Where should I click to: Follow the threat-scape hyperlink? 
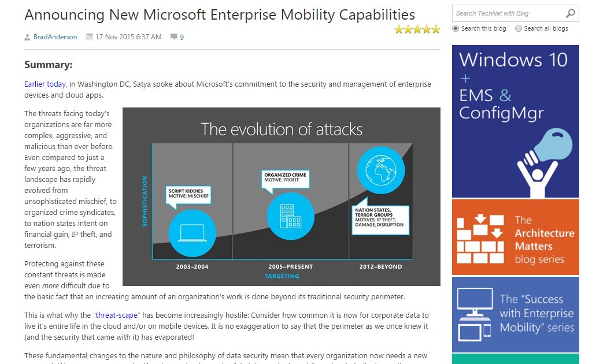116,315
